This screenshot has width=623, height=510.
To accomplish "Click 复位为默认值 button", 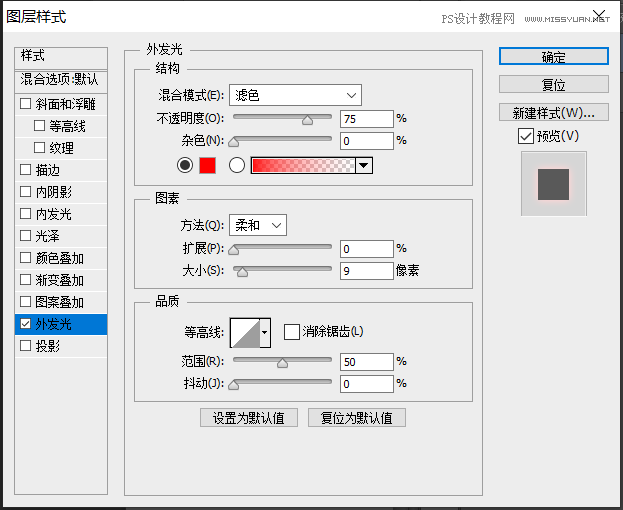I will [357, 418].
